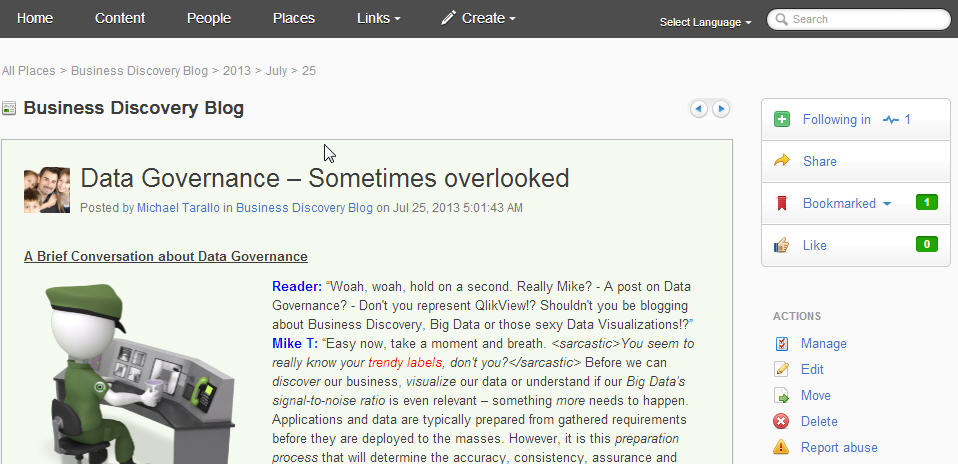Screen dimensions: 958x464
Task: Click the thumbs-up Like icon
Action: point(782,245)
